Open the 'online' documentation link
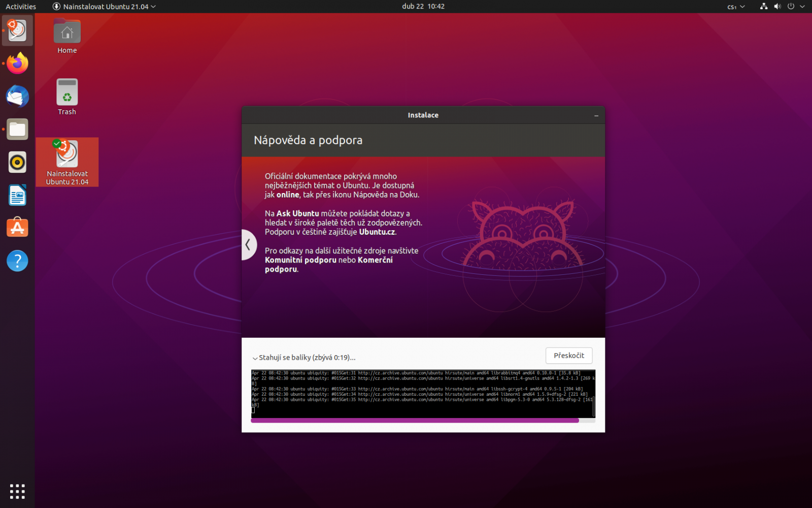This screenshot has width=812, height=508. [x=289, y=195]
